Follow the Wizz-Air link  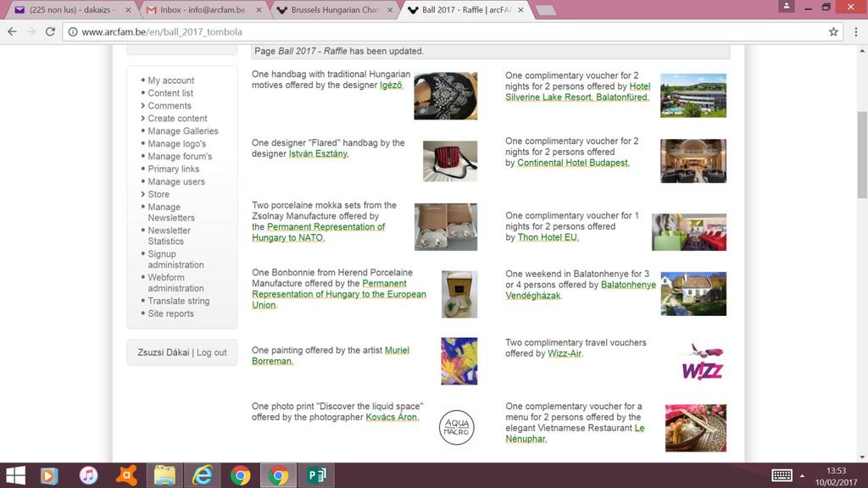pyautogui.click(x=565, y=353)
